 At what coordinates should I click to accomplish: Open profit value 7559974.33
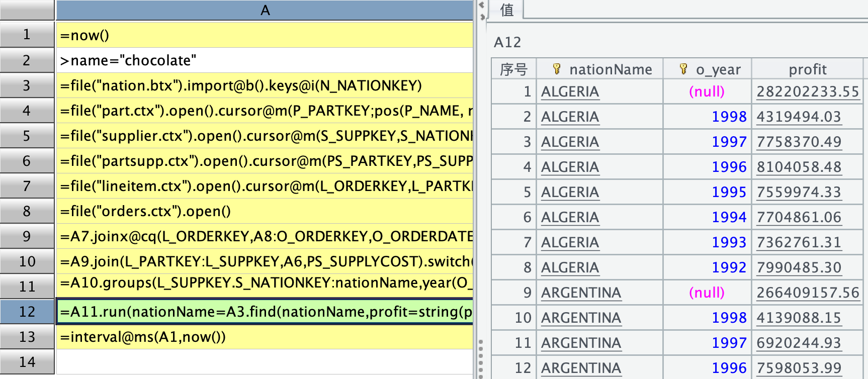pyautogui.click(x=799, y=192)
